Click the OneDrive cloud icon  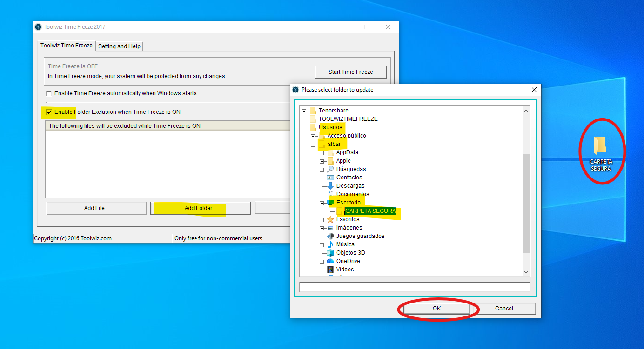(330, 261)
